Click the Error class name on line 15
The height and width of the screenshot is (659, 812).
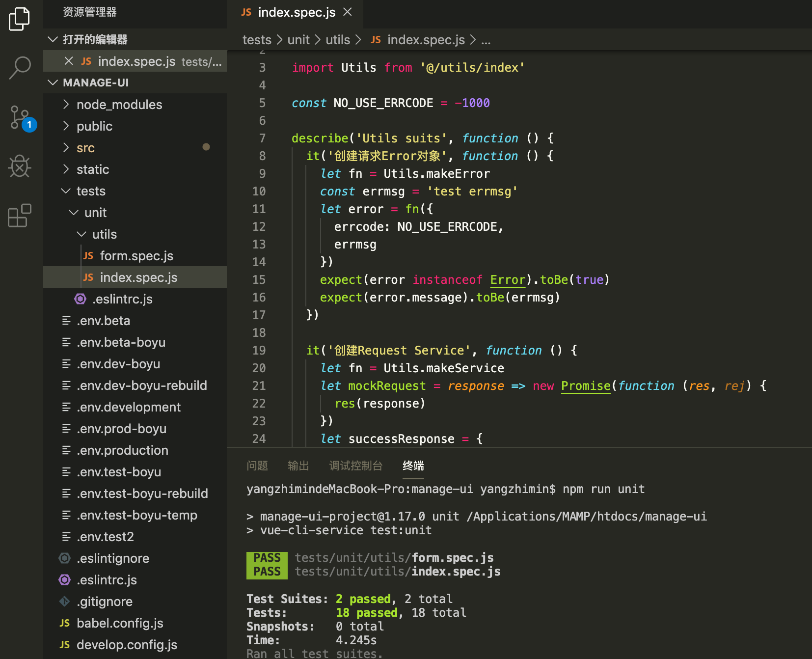[x=508, y=280]
